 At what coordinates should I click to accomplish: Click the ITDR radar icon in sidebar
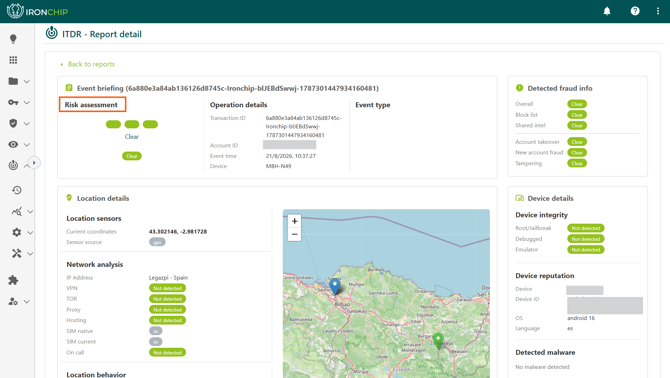click(13, 165)
